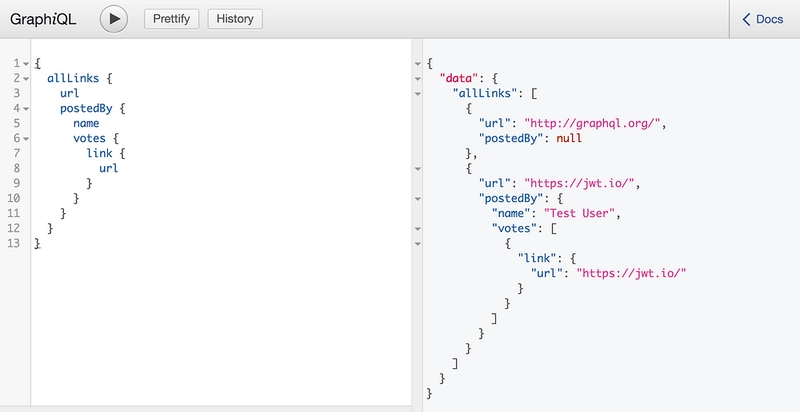This screenshot has width=800, height=412.
Task: Collapse the "data" object in the results
Action: click(419, 78)
